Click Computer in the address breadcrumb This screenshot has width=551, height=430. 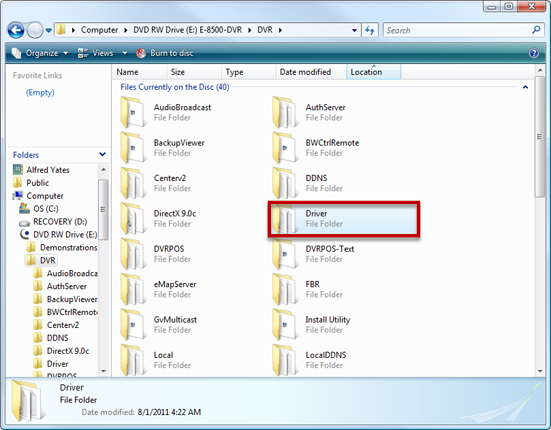99,30
